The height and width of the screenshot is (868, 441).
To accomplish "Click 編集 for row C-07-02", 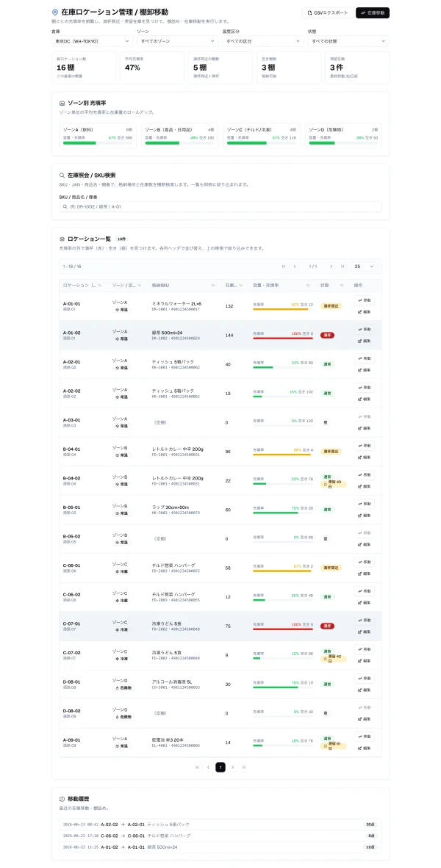I will pyautogui.click(x=365, y=660).
